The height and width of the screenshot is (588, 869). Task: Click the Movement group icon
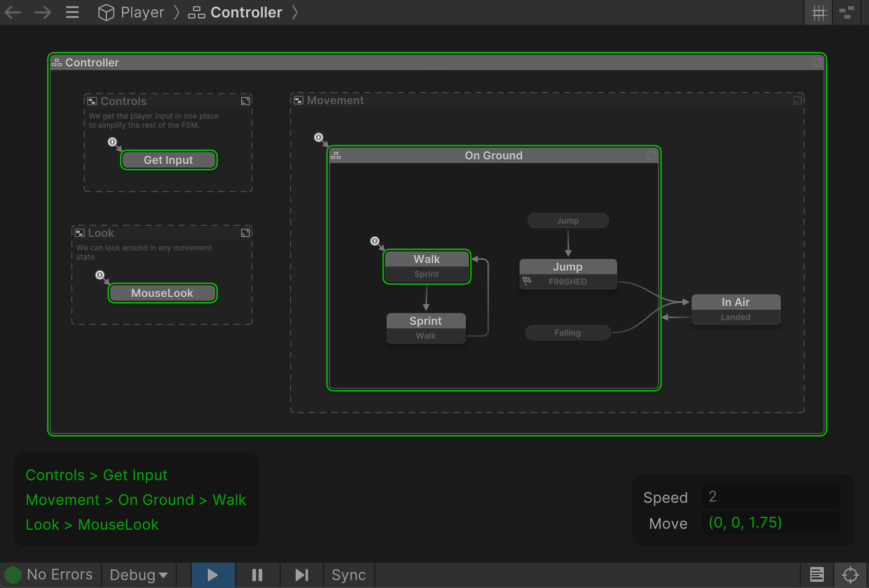tap(298, 100)
